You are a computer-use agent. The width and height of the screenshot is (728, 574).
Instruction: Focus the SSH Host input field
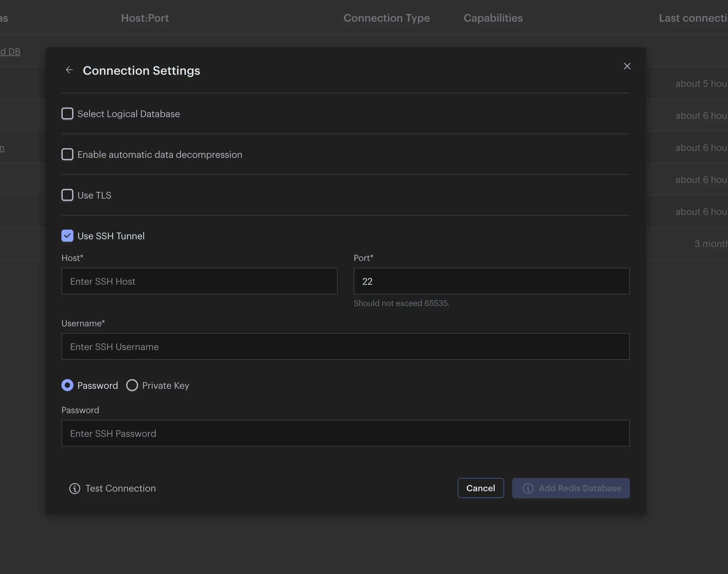199,281
